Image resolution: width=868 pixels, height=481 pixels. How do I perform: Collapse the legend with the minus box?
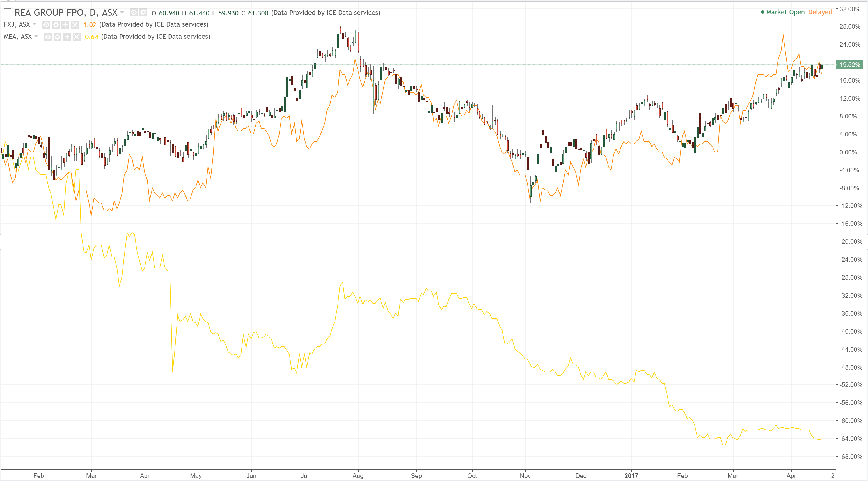coord(8,12)
